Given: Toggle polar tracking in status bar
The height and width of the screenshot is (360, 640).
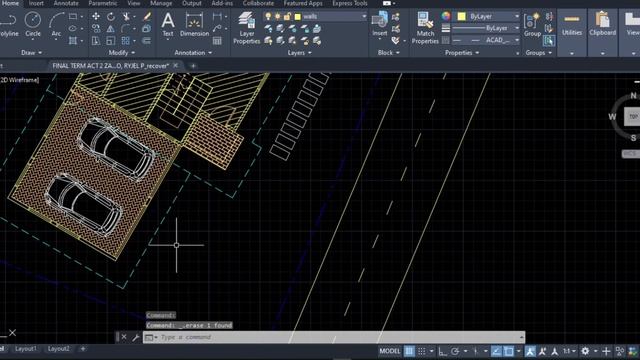Looking at the screenshot, I should click(x=455, y=351).
